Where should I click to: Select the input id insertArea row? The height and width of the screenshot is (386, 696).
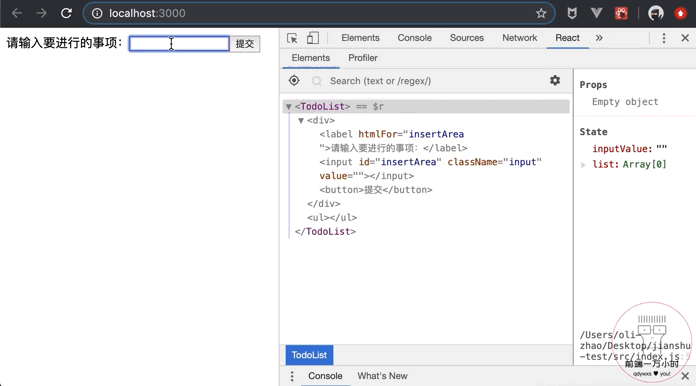pyautogui.click(x=430, y=169)
